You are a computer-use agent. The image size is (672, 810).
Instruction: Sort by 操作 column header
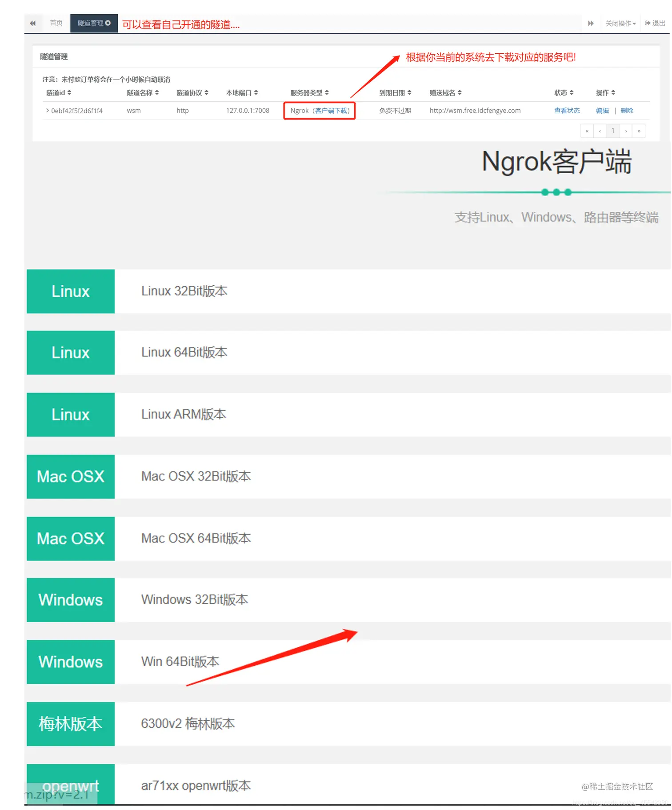pyautogui.click(x=605, y=92)
